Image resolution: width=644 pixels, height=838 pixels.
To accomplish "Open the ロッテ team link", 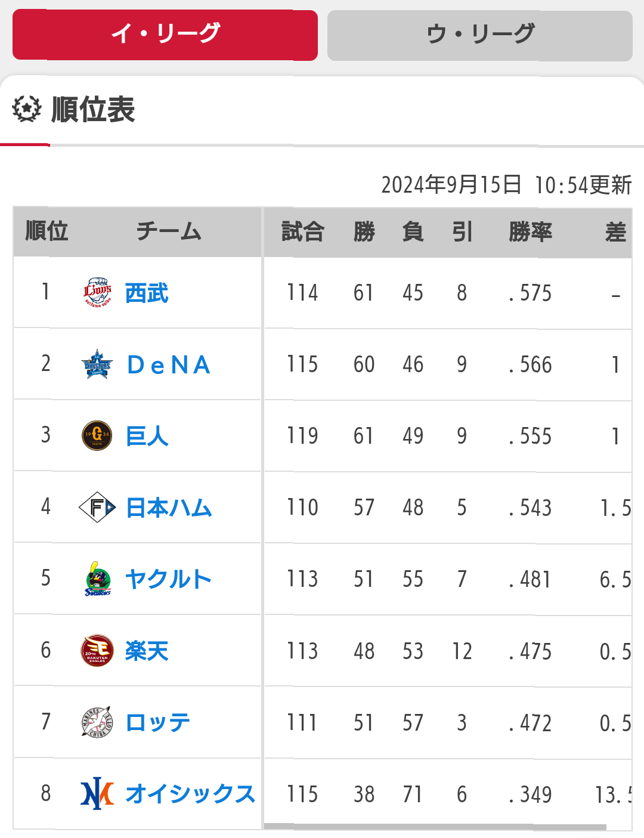I will click(157, 723).
